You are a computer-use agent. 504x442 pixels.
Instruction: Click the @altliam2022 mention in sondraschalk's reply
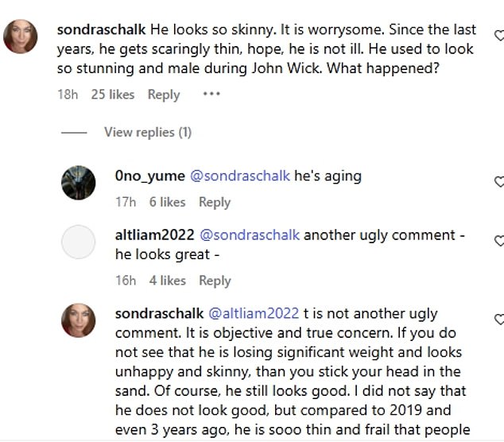point(253,313)
